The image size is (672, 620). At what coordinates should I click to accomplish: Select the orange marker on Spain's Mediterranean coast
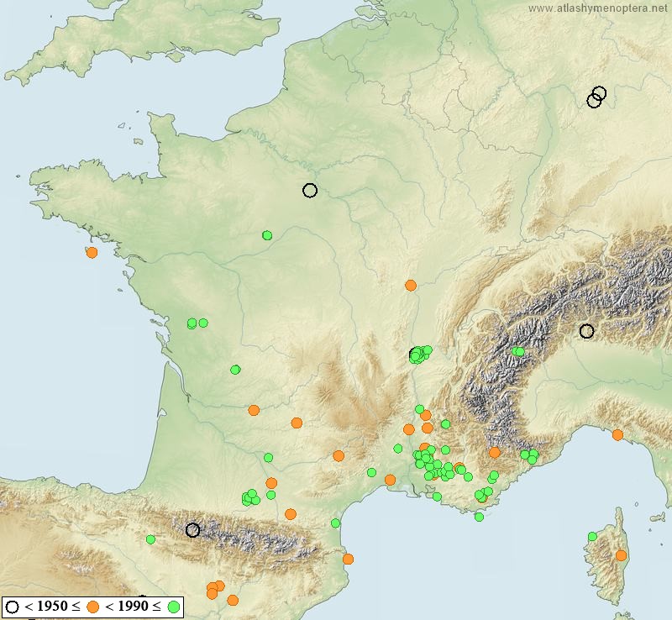pyautogui.click(x=348, y=560)
